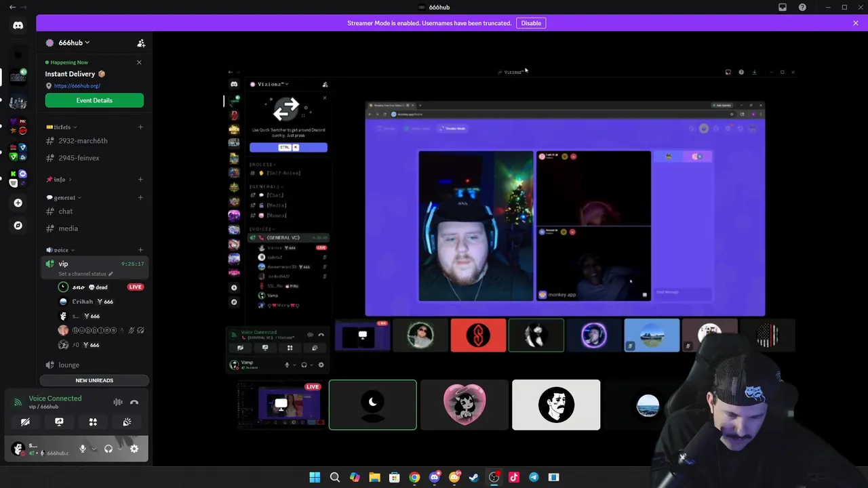Open Telegram from the taskbar
The image size is (868, 488).
[x=534, y=477]
